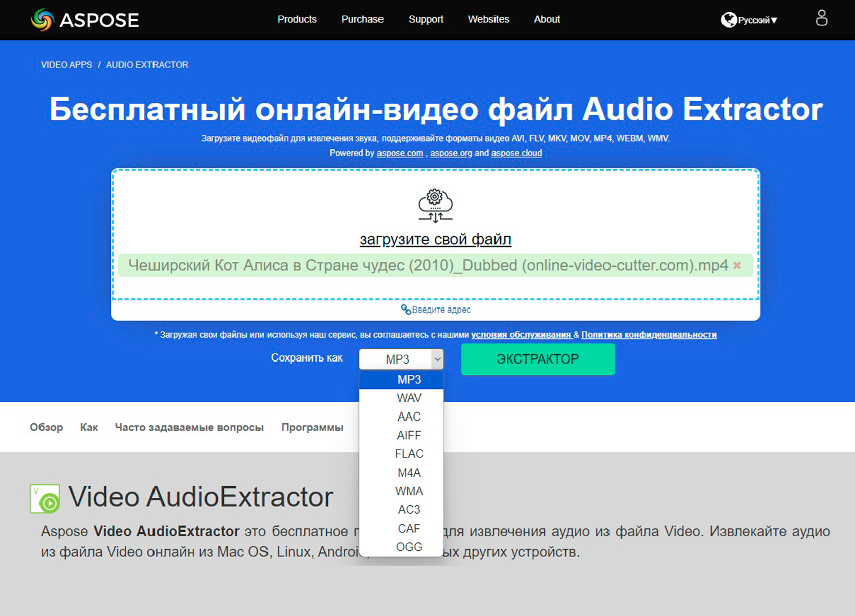855x616 pixels.
Task: Click the Video AudioExtractor app icon
Action: tap(45, 499)
